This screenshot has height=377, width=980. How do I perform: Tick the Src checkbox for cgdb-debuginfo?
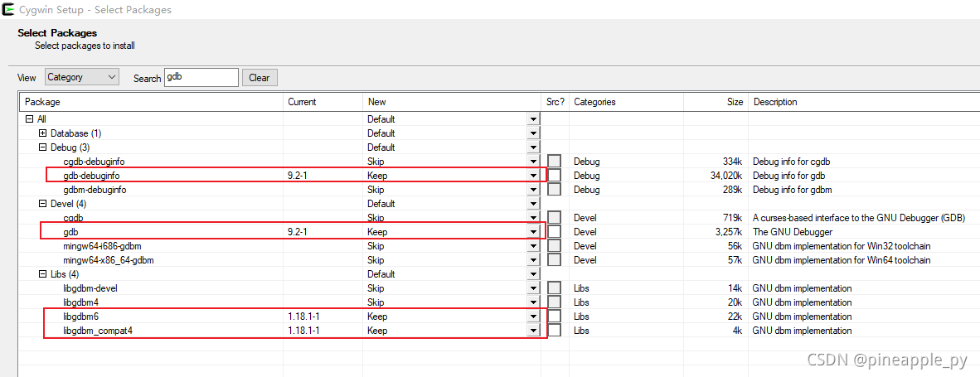click(x=555, y=161)
